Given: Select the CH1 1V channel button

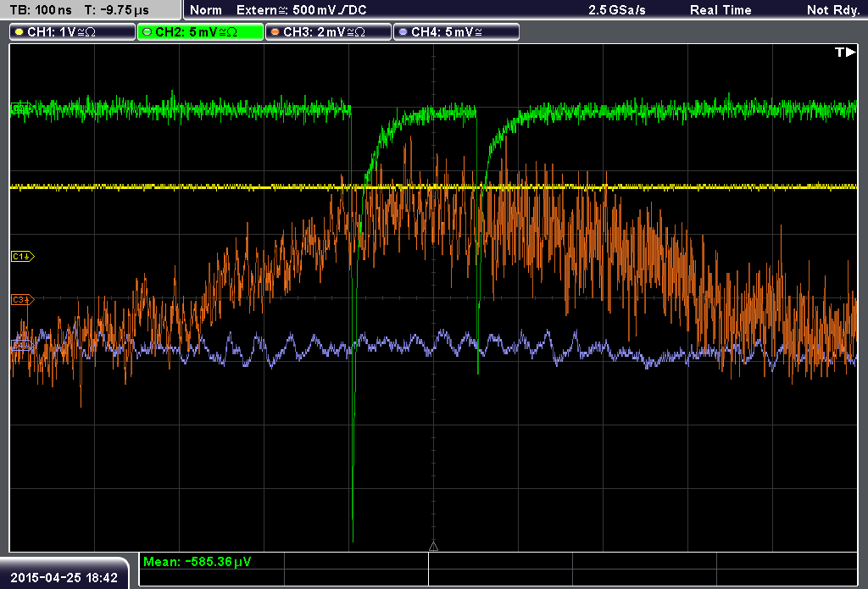Looking at the screenshot, I should tap(73, 32).
